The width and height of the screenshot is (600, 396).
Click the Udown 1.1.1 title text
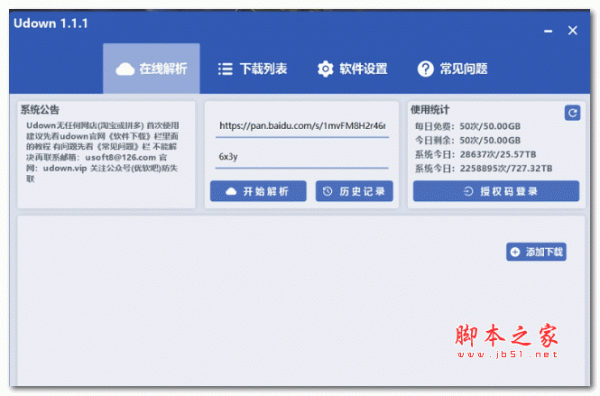(51, 24)
